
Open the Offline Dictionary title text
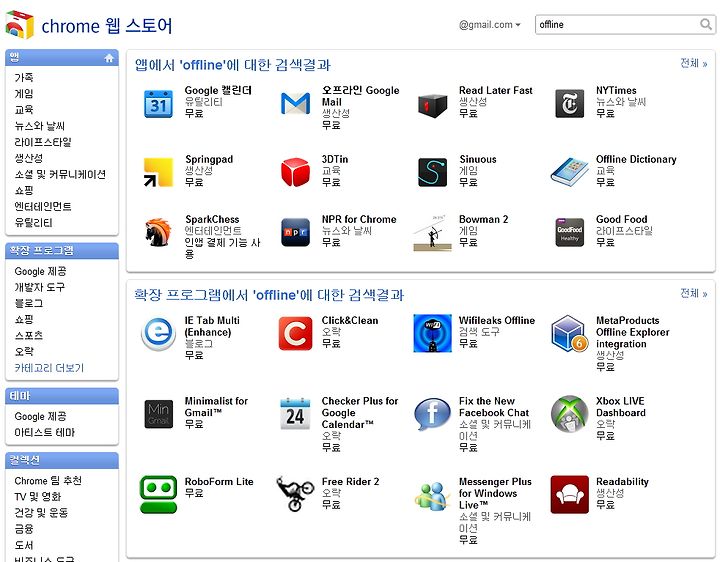[x=636, y=159]
